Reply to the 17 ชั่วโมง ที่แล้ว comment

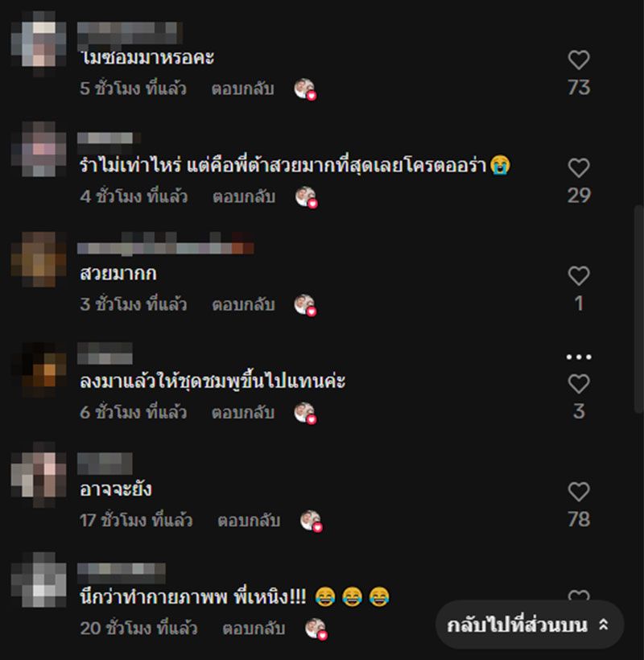tap(249, 521)
